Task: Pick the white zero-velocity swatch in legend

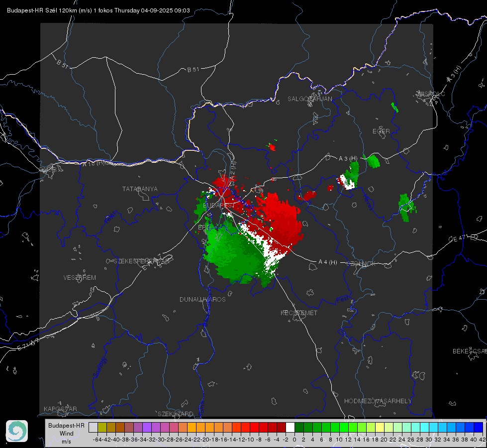Action: [x=290, y=427]
